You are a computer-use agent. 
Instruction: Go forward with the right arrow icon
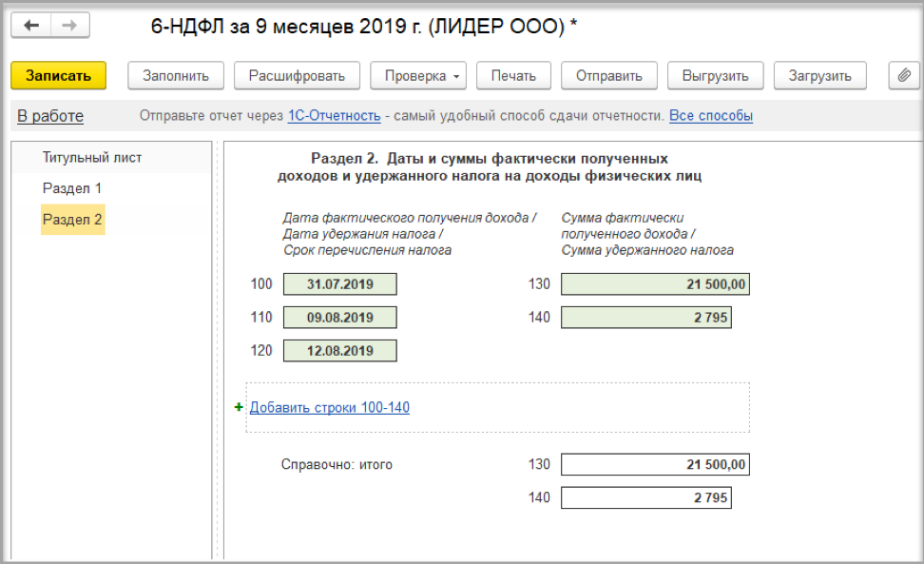pyautogui.click(x=70, y=26)
